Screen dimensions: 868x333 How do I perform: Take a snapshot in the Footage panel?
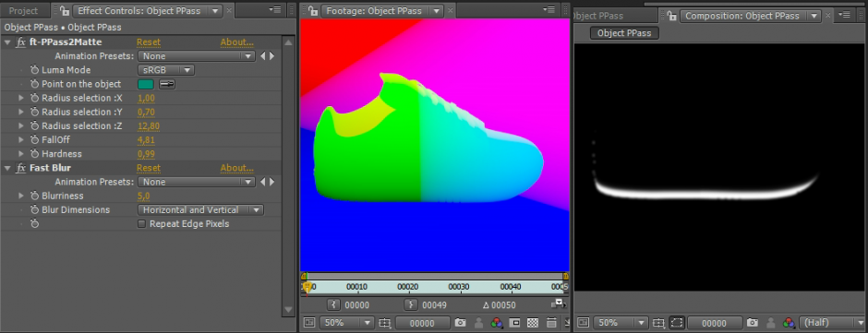pos(460,323)
